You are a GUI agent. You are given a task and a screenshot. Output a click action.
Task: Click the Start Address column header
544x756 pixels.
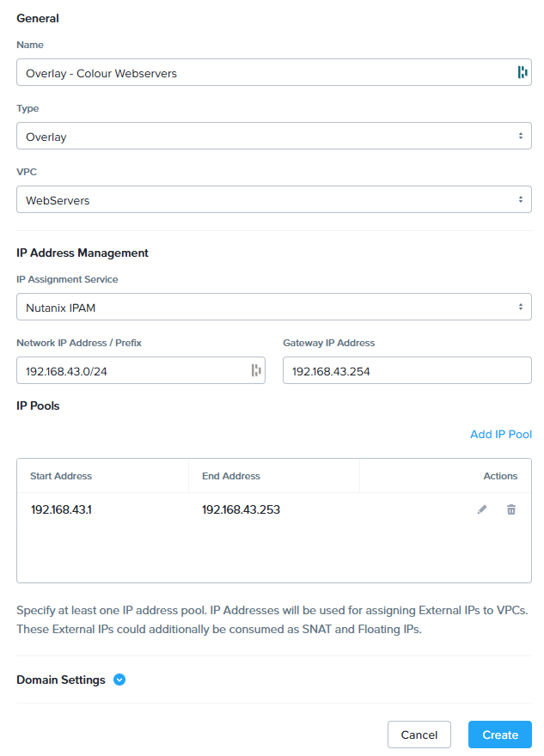pyautogui.click(x=61, y=476)
